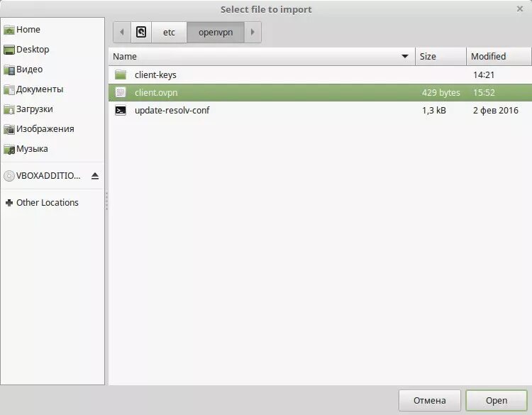The width and height of the screenshot is (532, 415).
Task: Select the openvpn path segment
Action: [216, 32]
